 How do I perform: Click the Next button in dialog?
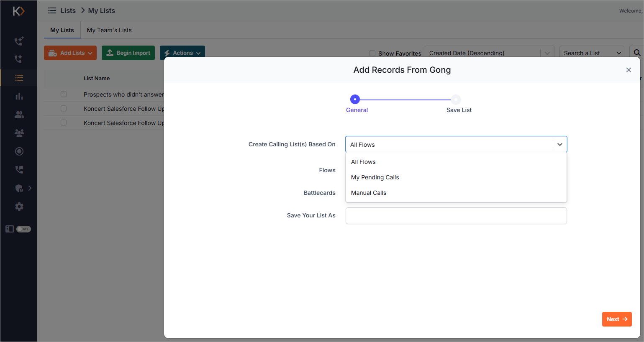point(617,319)
